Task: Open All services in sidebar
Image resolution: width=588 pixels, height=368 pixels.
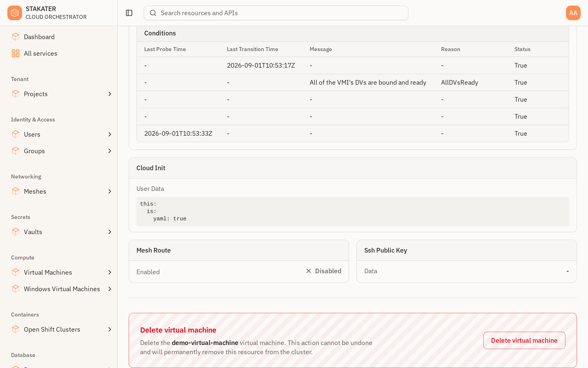Action: [41, 53]
